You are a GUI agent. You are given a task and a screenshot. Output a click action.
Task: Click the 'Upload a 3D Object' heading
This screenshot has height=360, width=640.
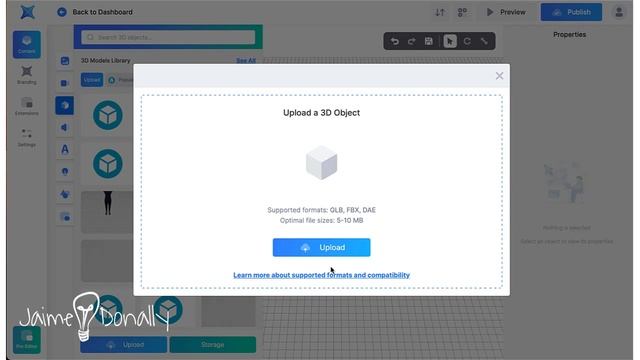coord(321,113)
